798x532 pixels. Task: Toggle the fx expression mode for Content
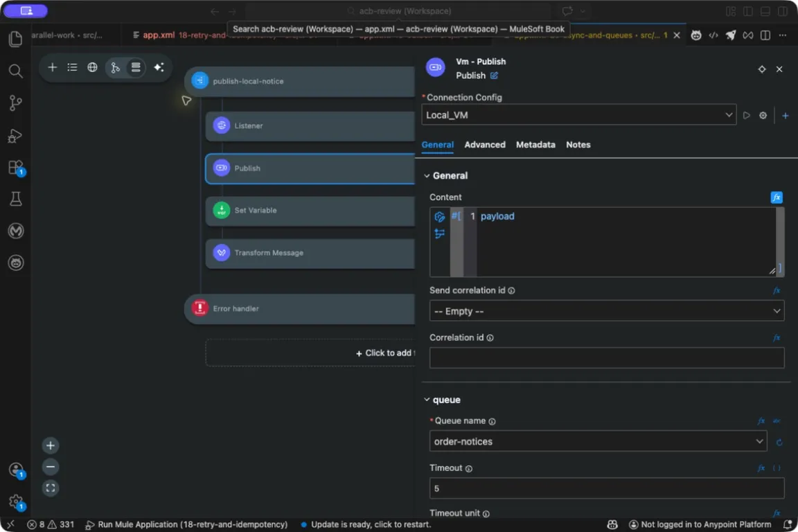point(776,197)
